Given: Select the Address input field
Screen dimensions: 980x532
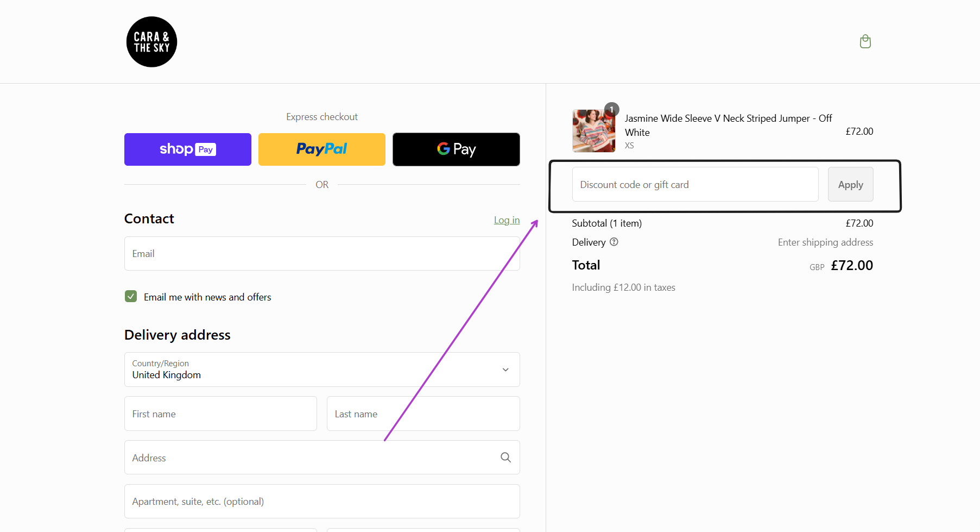Looking at the screenshot, I should [x=322, y=458].
